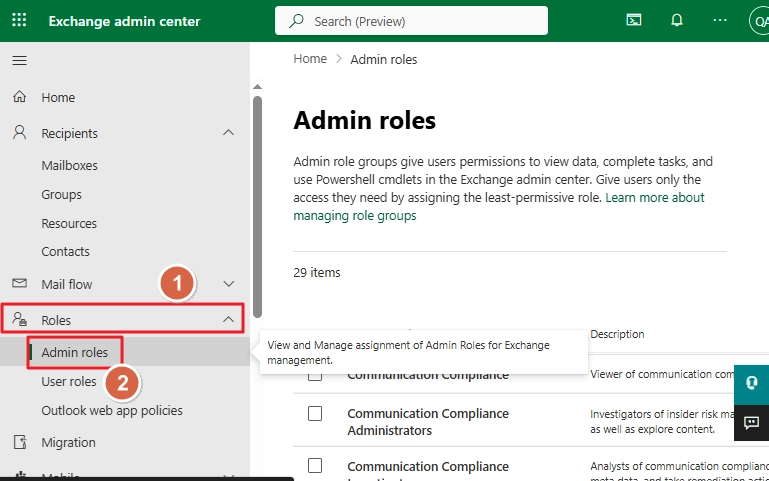Click the Exchange admin center title
Image resolution: width=769 pixels, height=481 pixels.
(125, 21)
